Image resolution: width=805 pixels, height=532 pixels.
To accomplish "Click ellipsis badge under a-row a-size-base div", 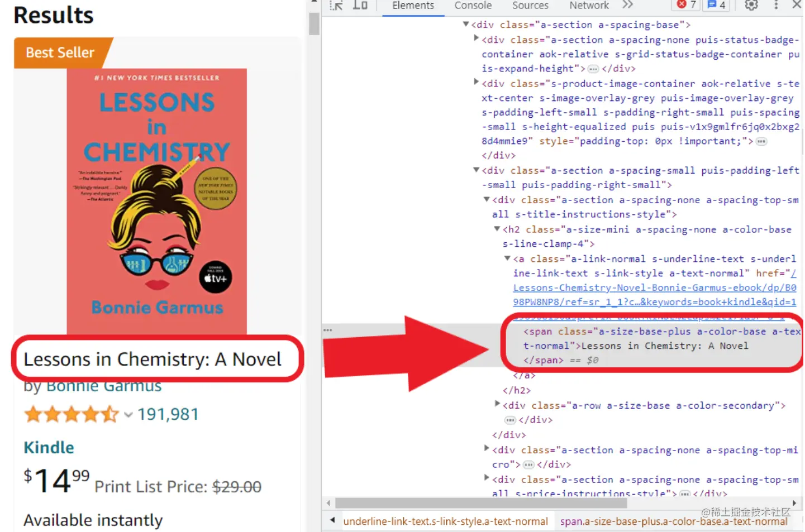I will coord(510,420).
